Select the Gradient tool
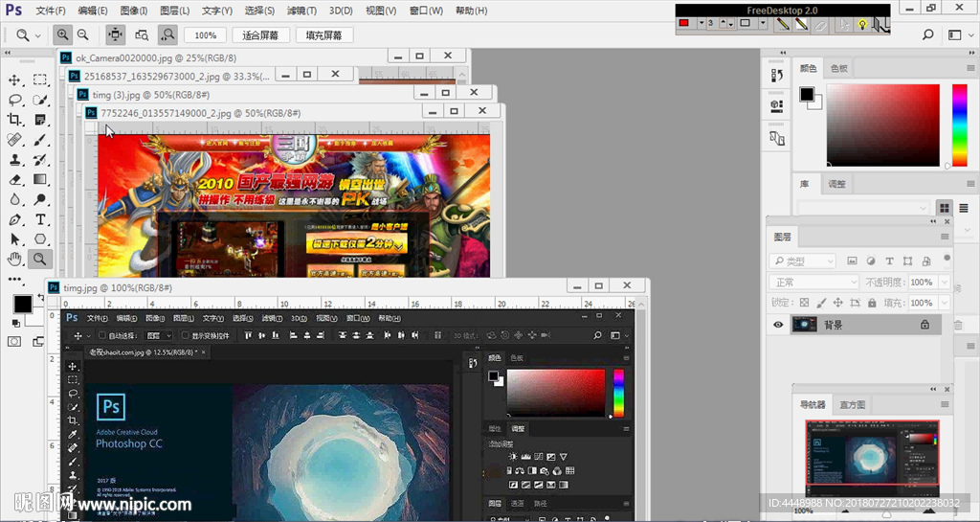This screenshot has width=980, height=522. coord(40,179)
